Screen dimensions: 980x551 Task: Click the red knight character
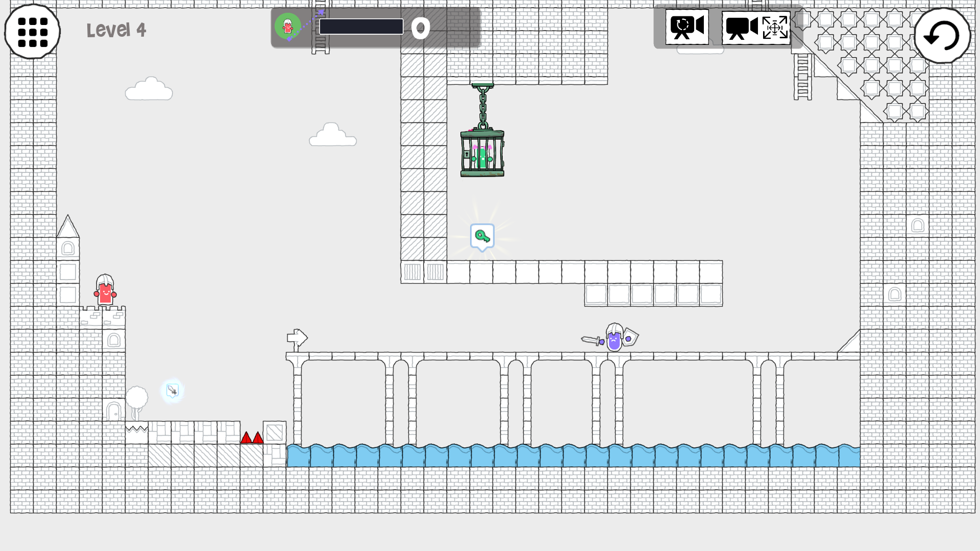coord(105,290)
